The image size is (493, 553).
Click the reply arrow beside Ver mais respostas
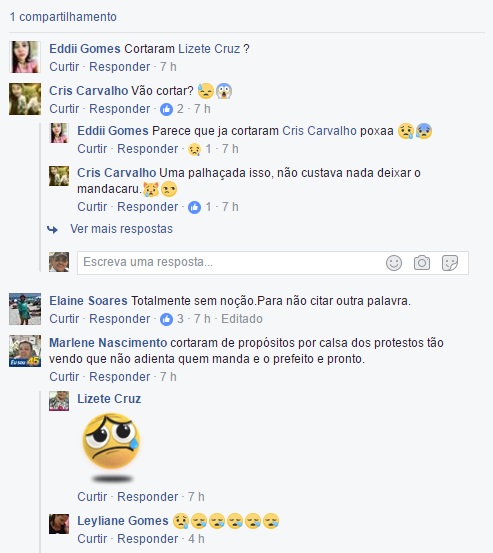click(x=53, y=230)
